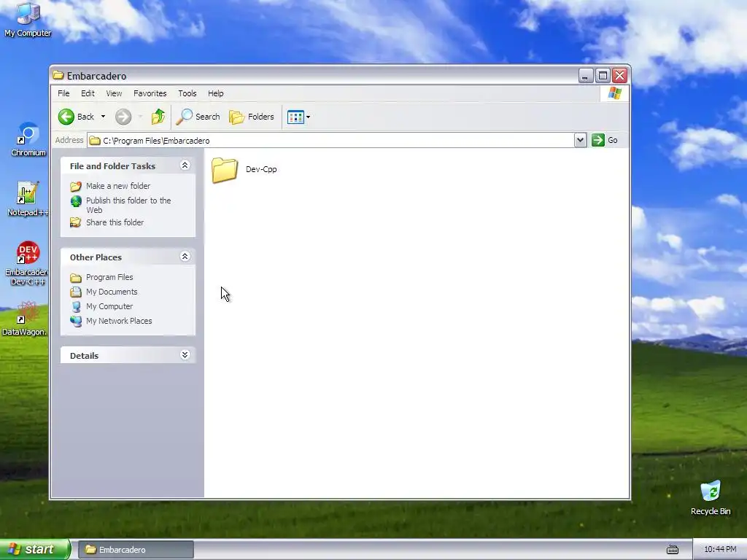Viewport: 747px width, 560px height.
Task: Go up one folder level
Action: 158,117
